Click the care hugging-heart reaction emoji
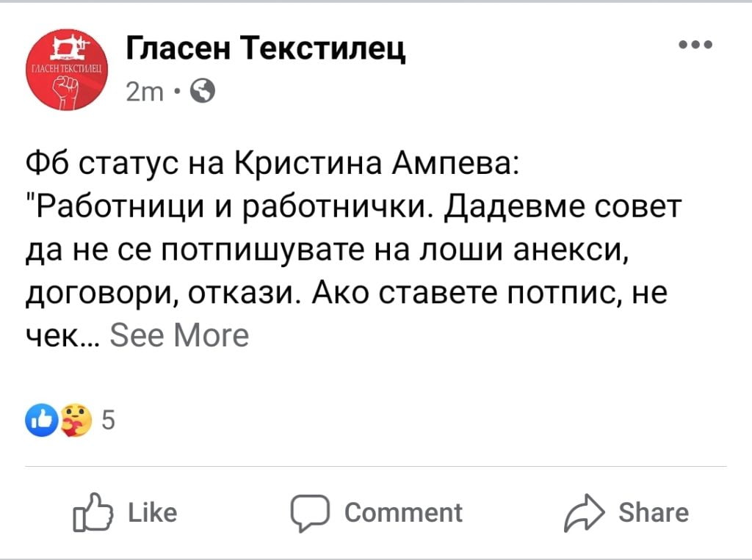 (76, 420)
